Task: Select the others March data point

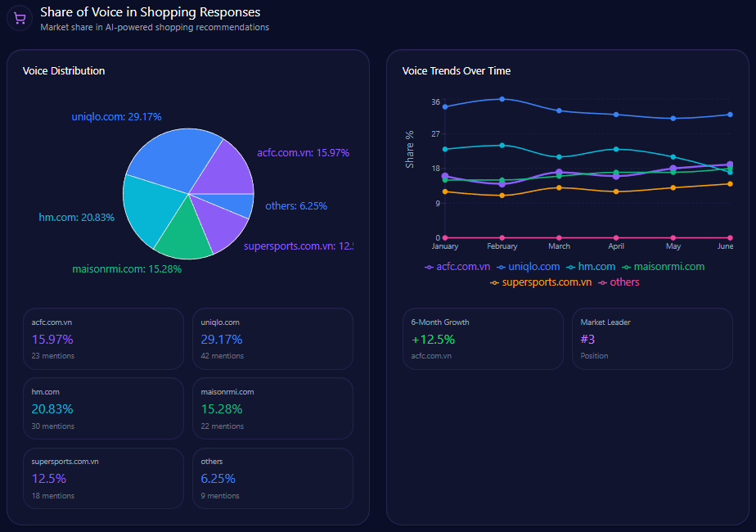Action: [x=559, y=237]
